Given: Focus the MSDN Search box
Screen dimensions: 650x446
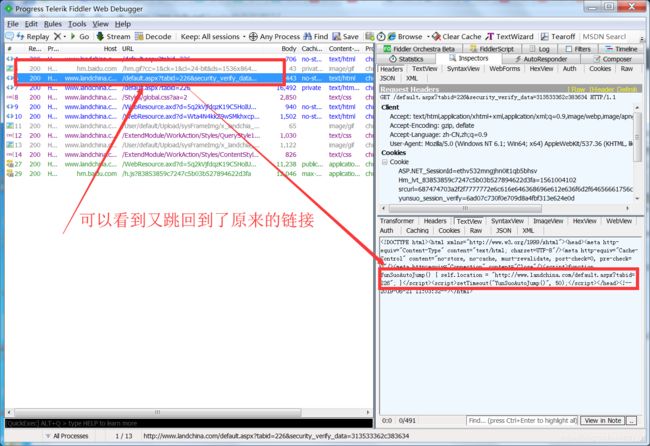Looking at the screenshot, I should click(x=604, y=36).
